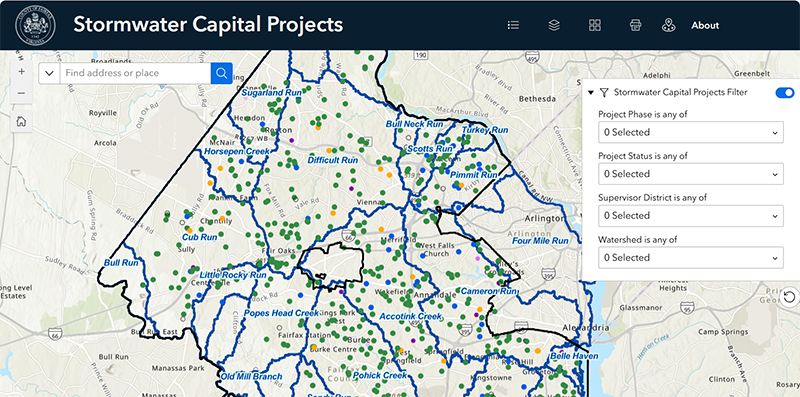Image resolution: width=800 pixels, height=397 pixels.
Task: Focus the Find address or place field
Action: coord(135,73)
